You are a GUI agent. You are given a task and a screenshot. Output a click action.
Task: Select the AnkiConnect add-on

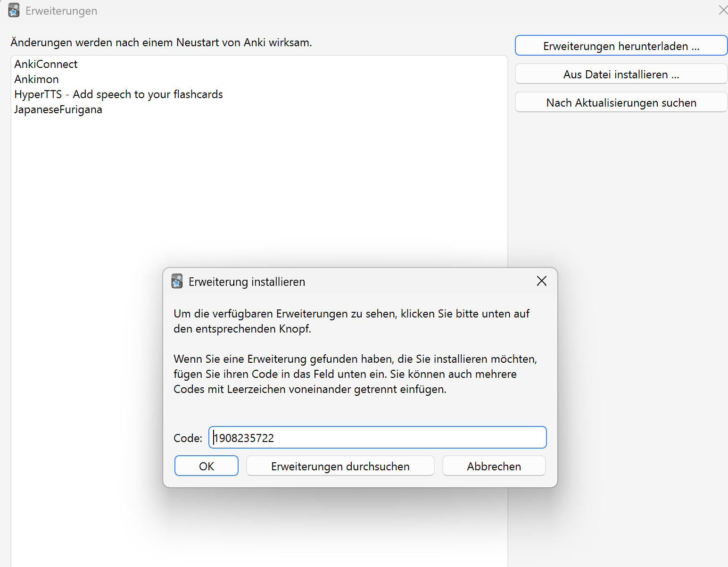tap(46, 64)
